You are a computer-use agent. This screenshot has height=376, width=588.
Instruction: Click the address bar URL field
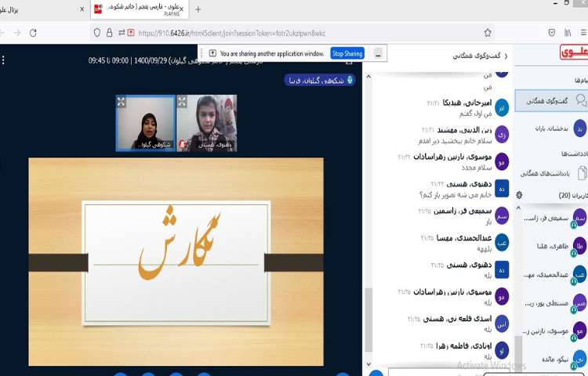298,33
